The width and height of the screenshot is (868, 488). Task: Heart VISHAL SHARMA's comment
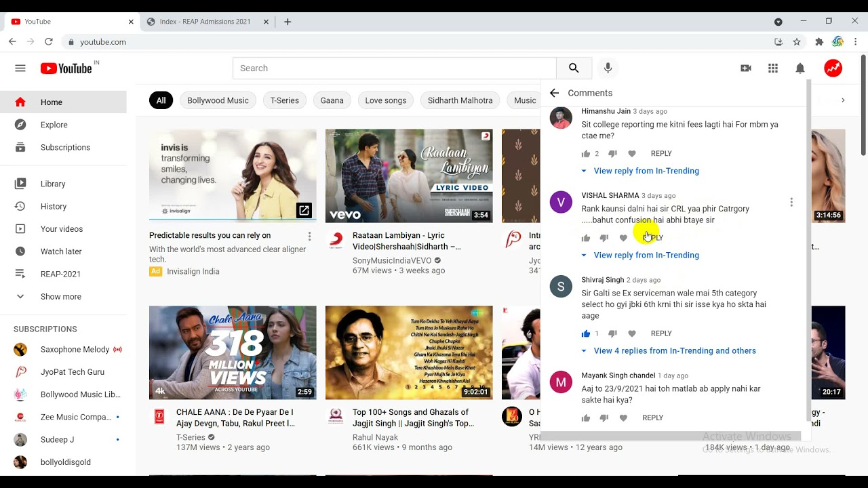624,238
